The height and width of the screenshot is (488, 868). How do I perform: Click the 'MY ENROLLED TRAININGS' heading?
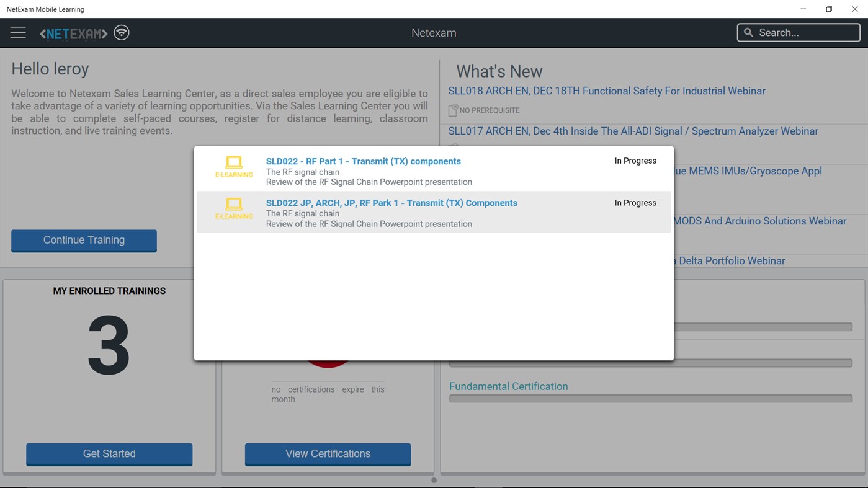point(109,291)
